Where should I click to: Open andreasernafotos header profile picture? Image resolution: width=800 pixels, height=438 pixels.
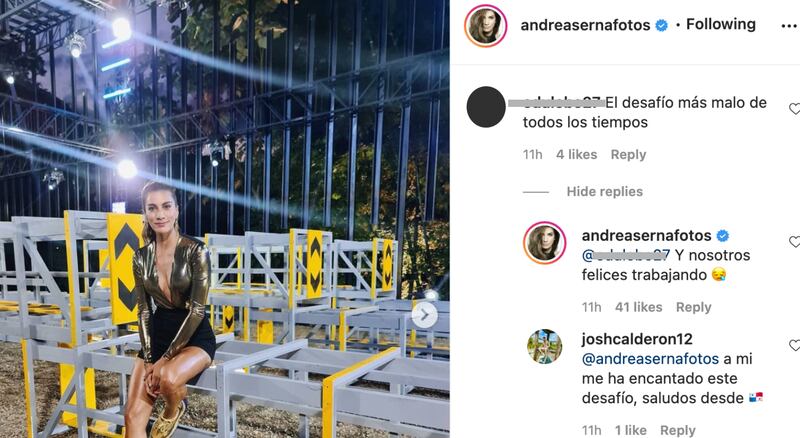[486, 26]
